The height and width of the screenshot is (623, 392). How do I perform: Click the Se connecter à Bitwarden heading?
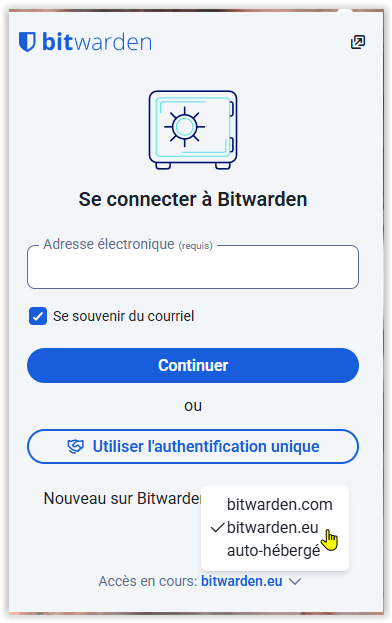point(193,199)
